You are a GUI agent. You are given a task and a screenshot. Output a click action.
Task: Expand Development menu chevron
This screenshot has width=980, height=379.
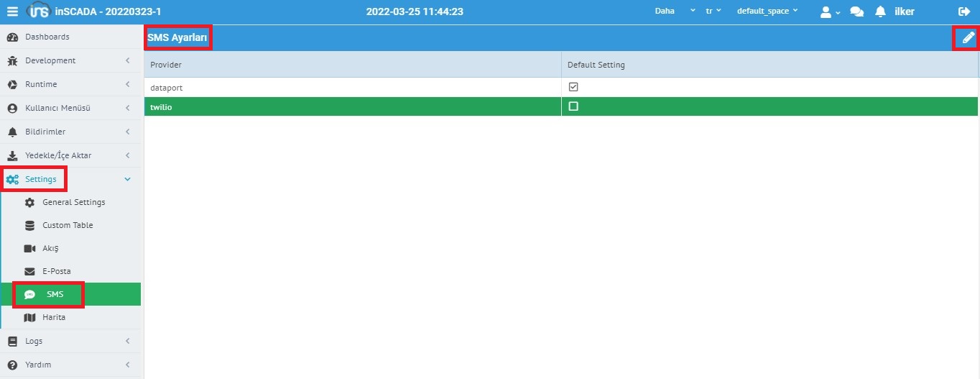[128, 60]
